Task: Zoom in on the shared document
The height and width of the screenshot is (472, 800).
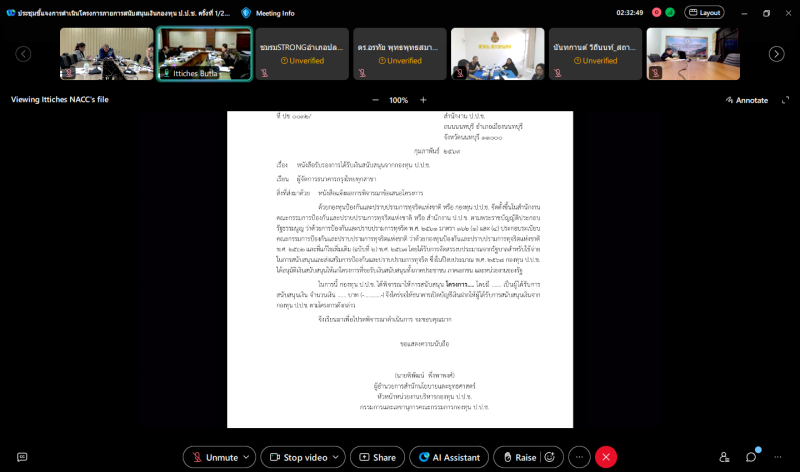Action: pyautogui.click(x=423, y=100)
